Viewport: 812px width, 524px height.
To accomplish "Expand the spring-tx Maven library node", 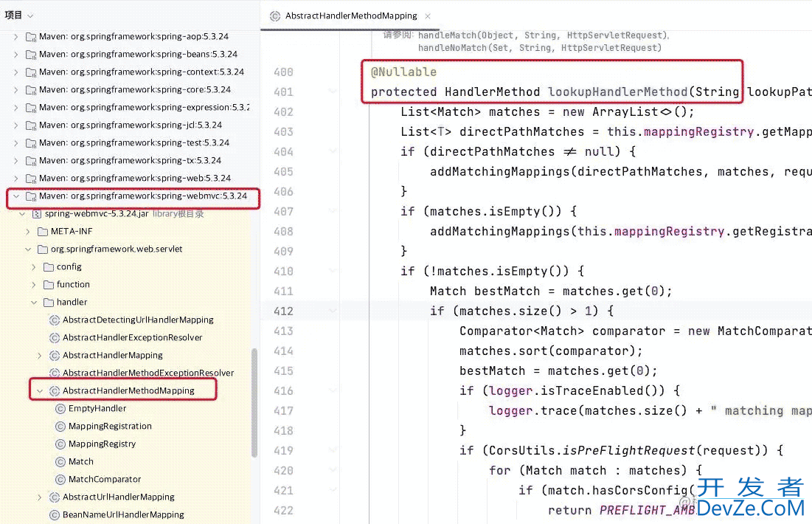I will pyautogui.click(x=16, y=161).
